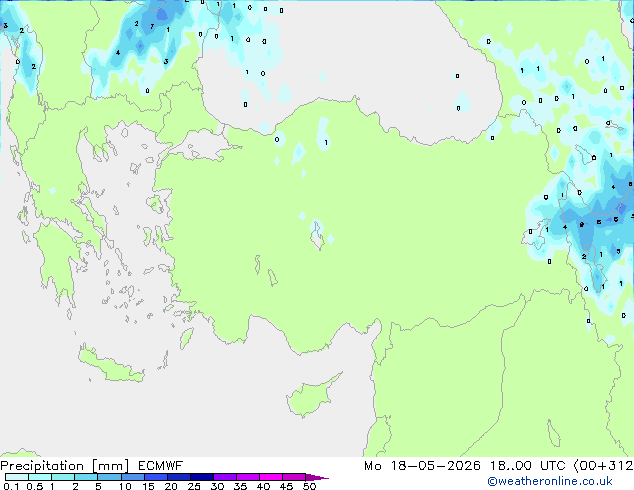Click the 1–2 mm legend color segment
Image resolution: width=634 pixels, height=490 pixels.
pyautogui.click(x=63, y=477)
